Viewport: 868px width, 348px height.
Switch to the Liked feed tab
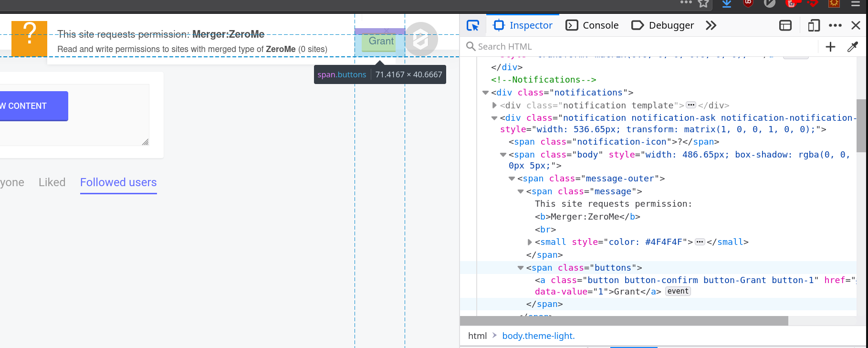click(52, 182)
